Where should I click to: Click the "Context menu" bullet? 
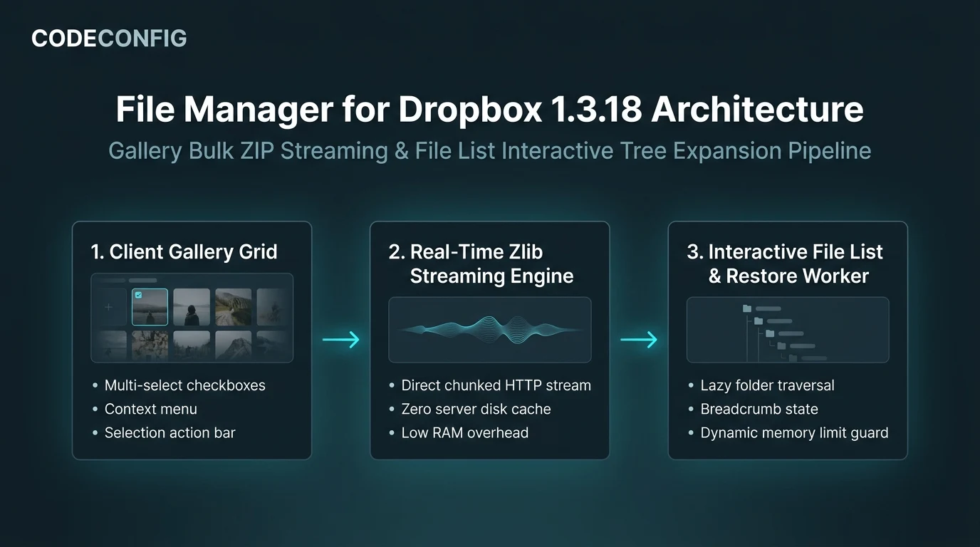(x=151, y=409)
